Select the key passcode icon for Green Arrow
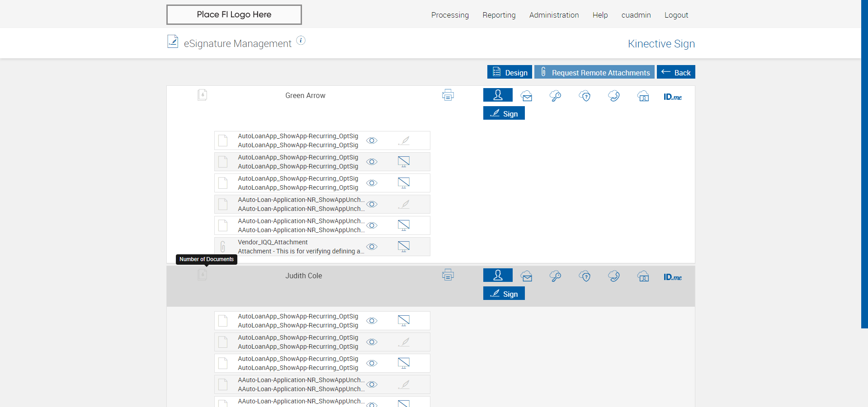 pyautogui.click(x=555, y=96)
